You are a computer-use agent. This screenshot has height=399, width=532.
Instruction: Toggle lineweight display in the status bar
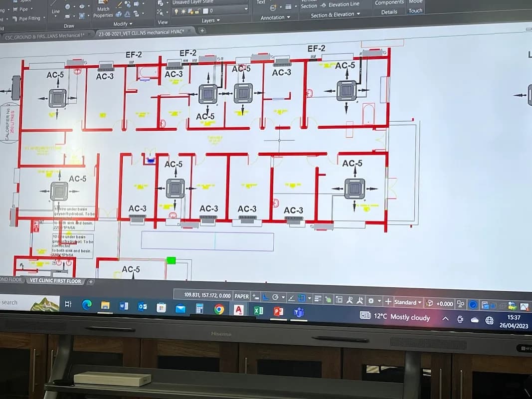point(318,299)
